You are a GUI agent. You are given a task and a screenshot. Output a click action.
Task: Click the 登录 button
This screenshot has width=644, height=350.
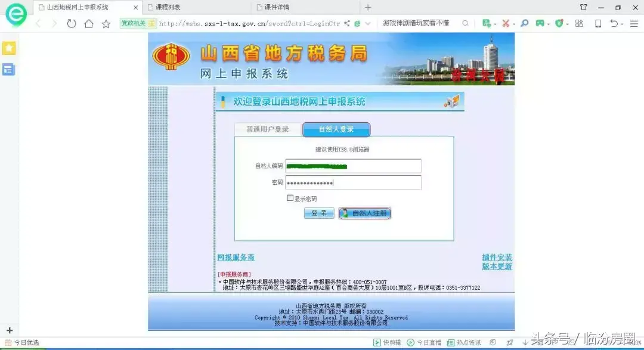[319, 213]
